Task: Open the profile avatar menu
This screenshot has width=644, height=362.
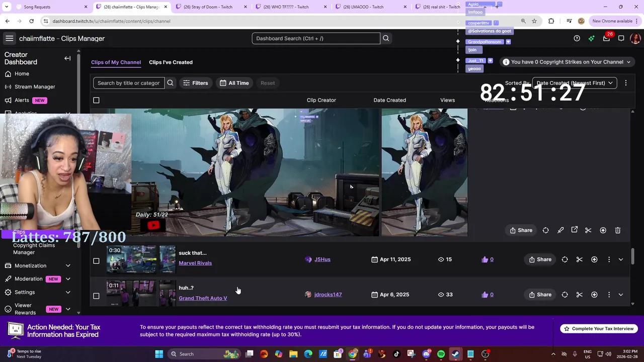Action: point(635,38)
